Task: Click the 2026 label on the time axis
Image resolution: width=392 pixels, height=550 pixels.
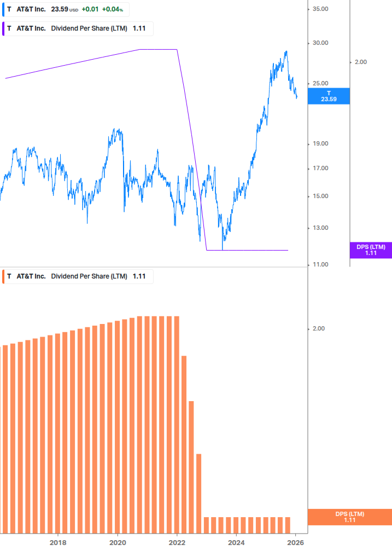Action: click(296, 542)
